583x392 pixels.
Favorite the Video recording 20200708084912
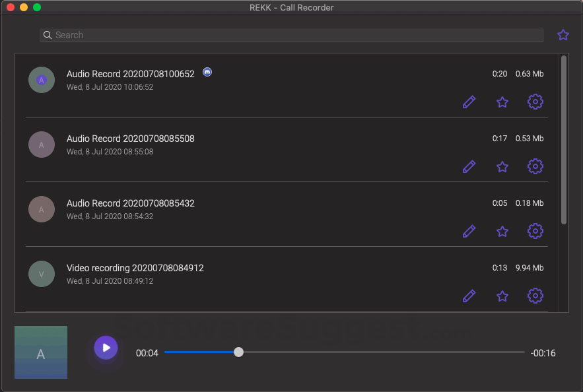502,296
